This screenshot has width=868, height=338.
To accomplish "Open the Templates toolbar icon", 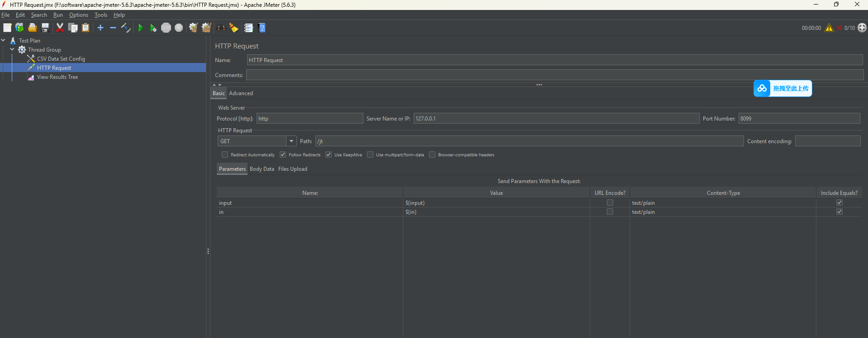I will (19, 28).
